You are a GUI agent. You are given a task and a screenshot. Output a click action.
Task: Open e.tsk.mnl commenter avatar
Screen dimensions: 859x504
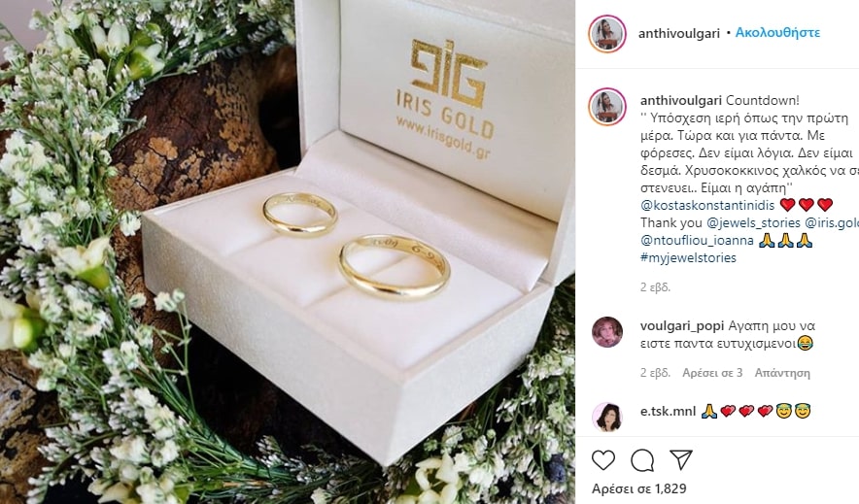607,417
